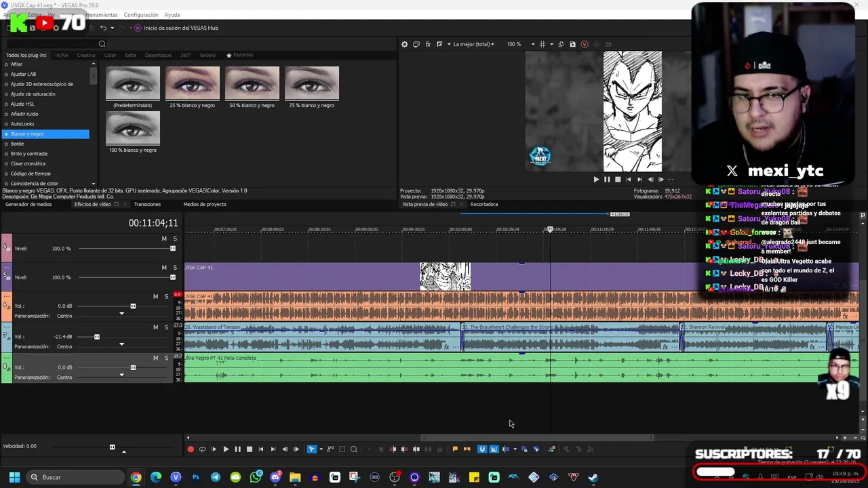The image size is (868, 488).
Task: Click the Windows Start button
Action: (x=14, y=477)
